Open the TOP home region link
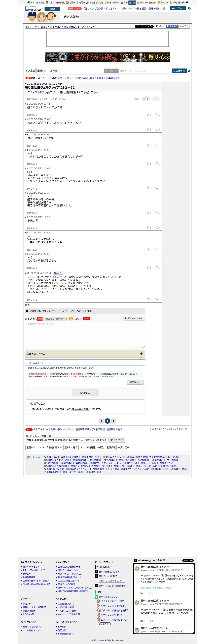Image resolution: width=215 pixels, height=644 pixels. 30,3
